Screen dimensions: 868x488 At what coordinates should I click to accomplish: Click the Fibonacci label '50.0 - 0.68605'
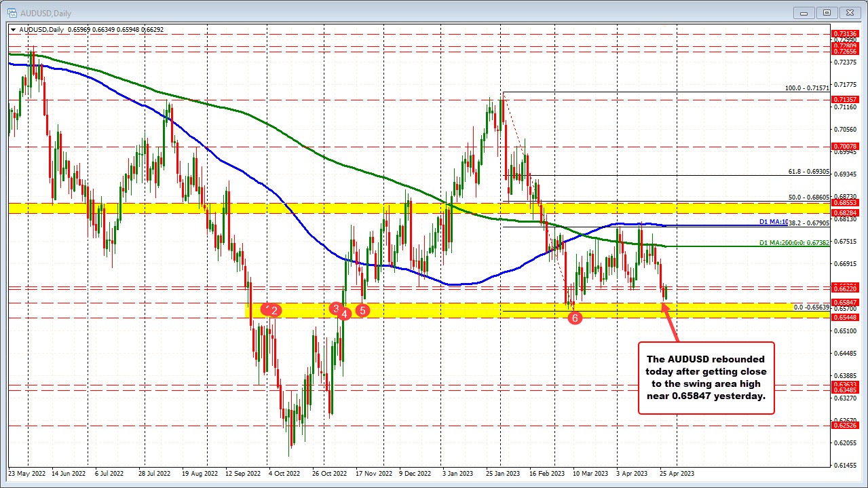809,197
